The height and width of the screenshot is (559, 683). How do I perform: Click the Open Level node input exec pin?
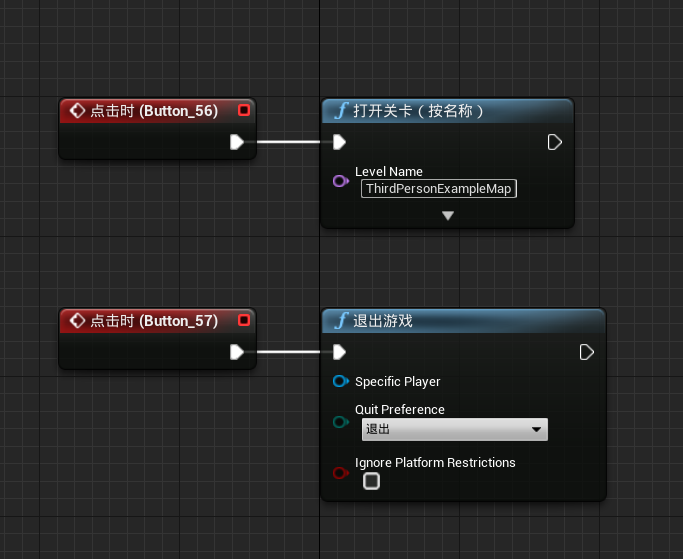coord(339,142)
